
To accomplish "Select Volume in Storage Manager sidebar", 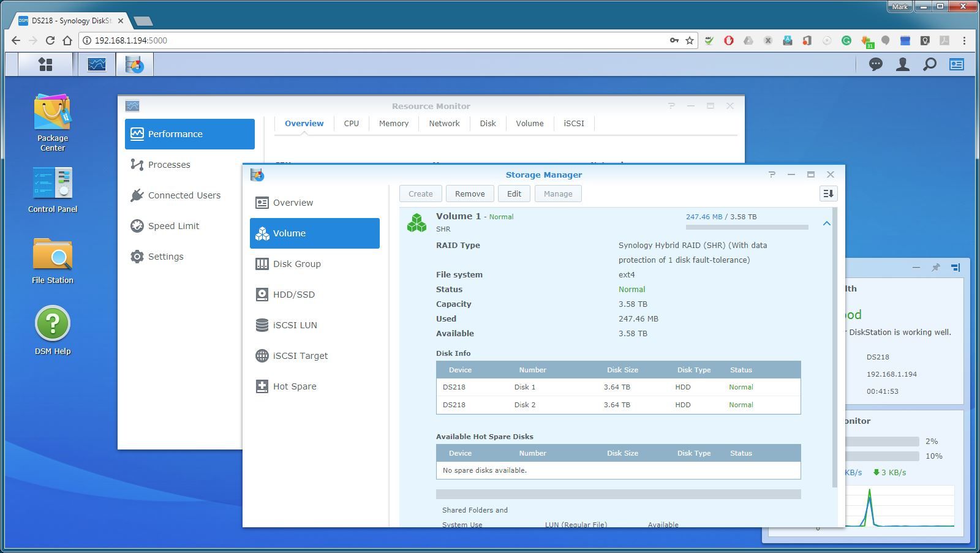I will (x=315, y=233).
